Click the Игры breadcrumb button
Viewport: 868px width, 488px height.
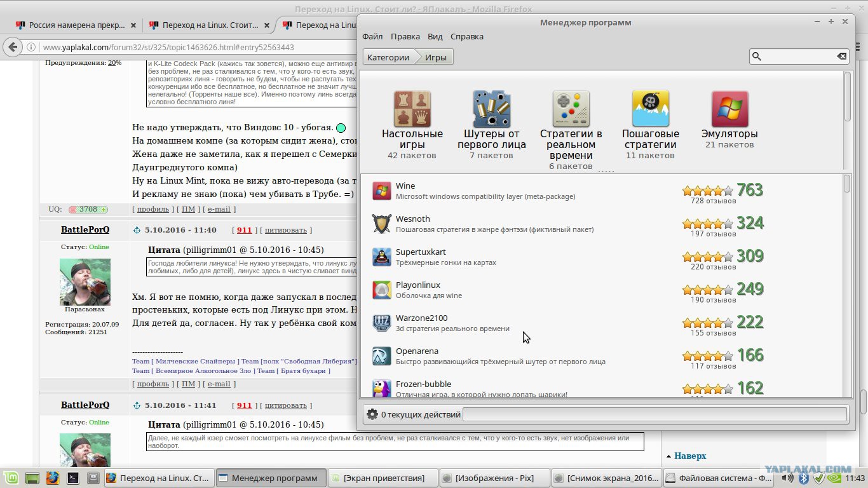click(x=436, y=57)
